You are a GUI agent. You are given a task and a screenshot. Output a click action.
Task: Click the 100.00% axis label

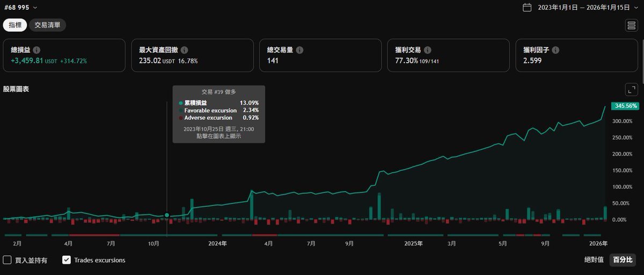[x=623, y=187]
